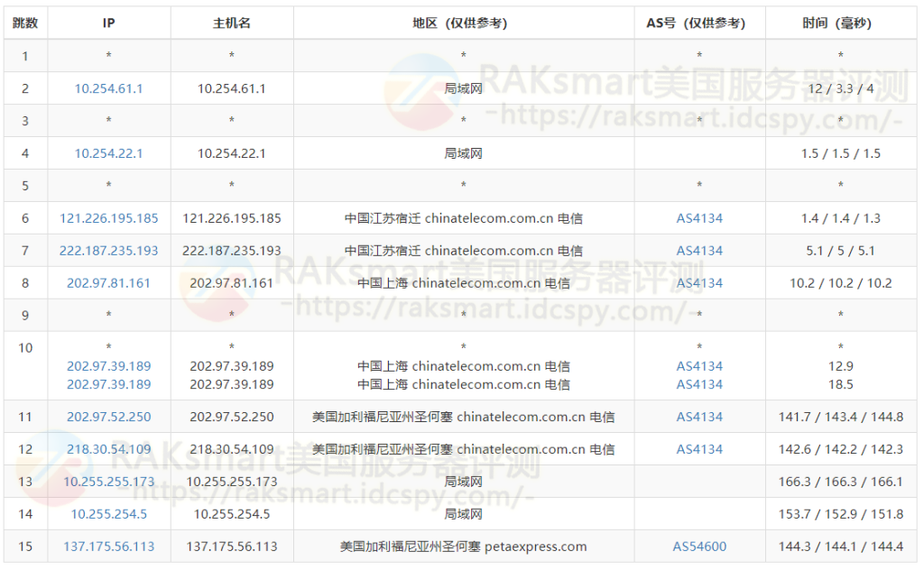Viewport: 924px width, 570px height.
Task: Click the blue 222.187.235.193 IP link
Action: point(108,250)
